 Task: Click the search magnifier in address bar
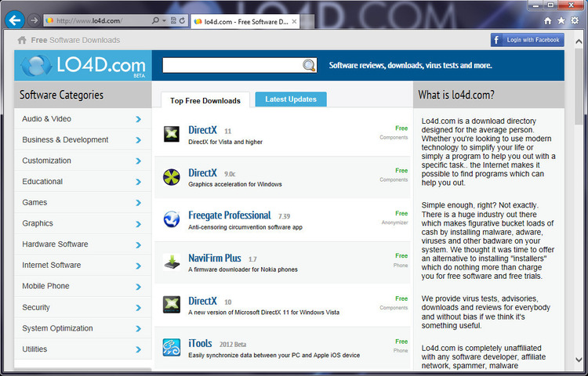pyautogui.click(x=155, y=21)
